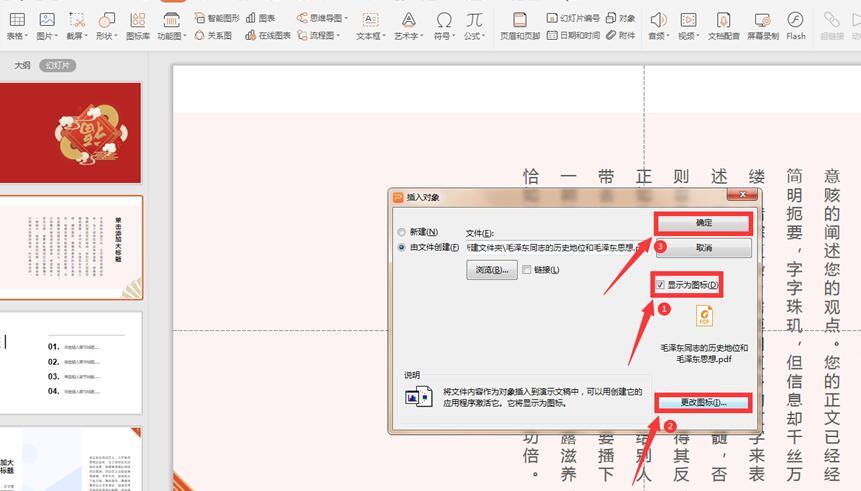The image size is (861, 491).
Task: Insert a 关系图 relationship diagram
Action: pos(213,35)
